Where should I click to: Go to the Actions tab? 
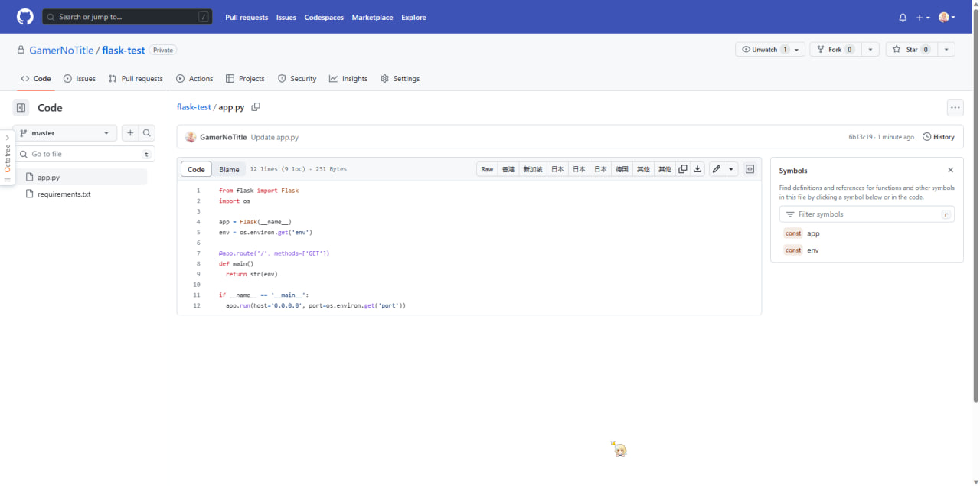194,79
